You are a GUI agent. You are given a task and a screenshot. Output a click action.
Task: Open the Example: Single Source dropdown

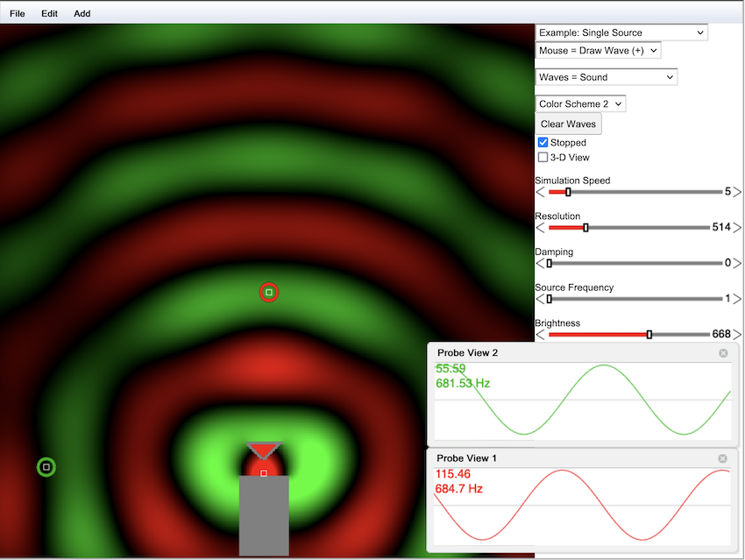click(621, 32)
